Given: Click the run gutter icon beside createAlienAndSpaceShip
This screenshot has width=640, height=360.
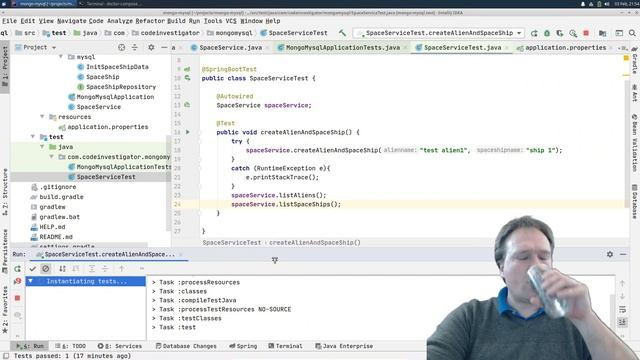Looking at the screenshot, I should 188,132.
